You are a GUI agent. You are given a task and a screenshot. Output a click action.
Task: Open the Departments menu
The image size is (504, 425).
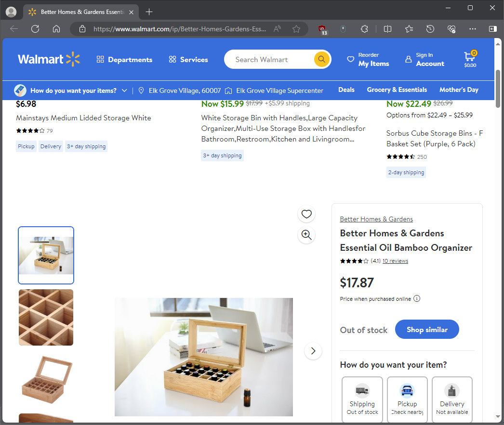click(124, 60)
